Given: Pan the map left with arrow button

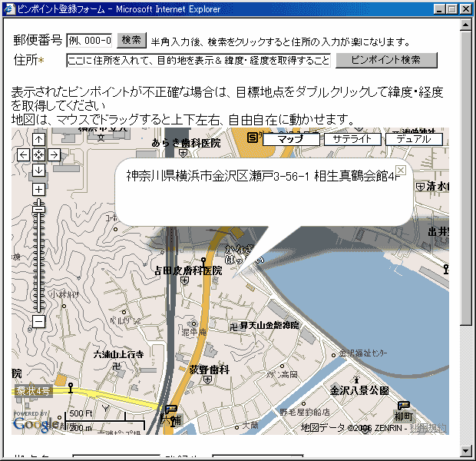Looking at the screenshot, I should click(x=24, y=154).
